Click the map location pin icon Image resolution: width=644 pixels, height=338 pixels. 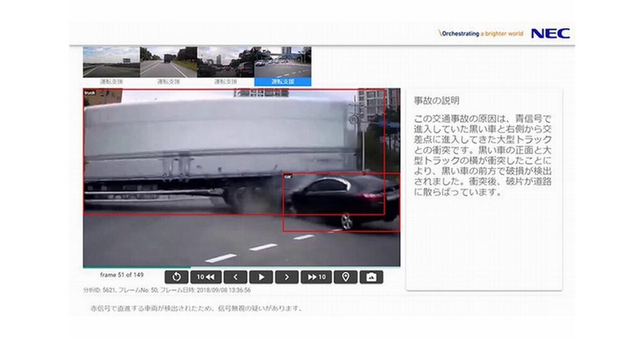click(346, 276)
